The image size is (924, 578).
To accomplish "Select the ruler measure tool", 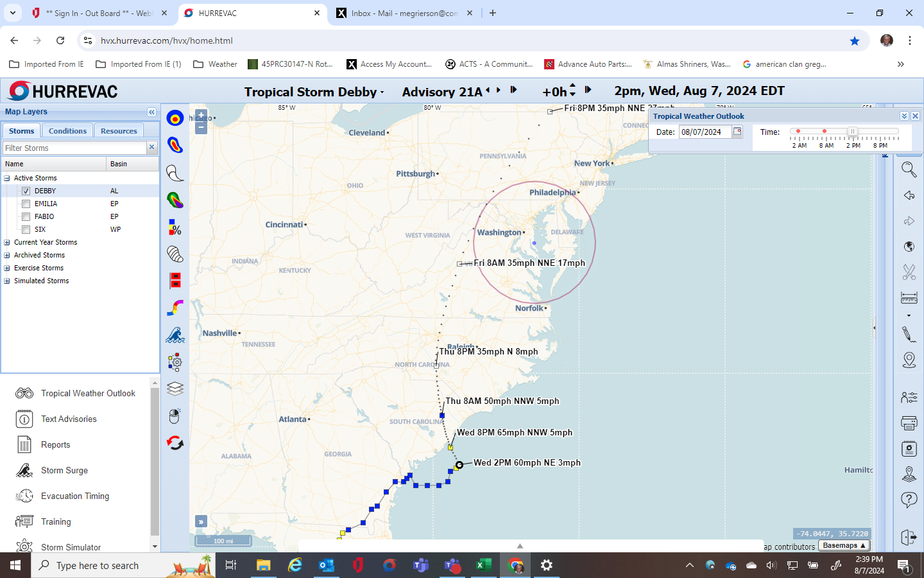I will pos(909,298).
